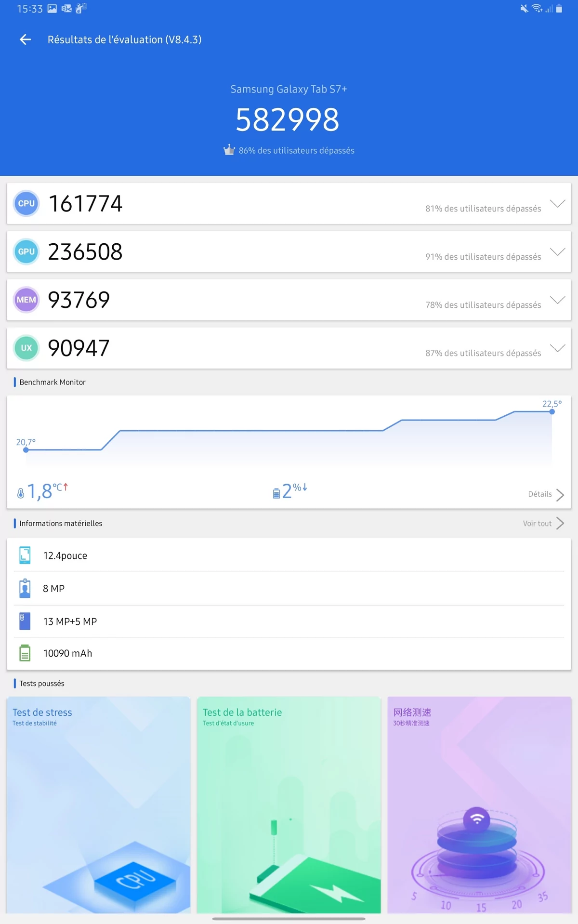This screenshot has width=578, height=924.
Task: Tap the 2% battery drop value
Action: pyautogui.click(x=294, y=491)
